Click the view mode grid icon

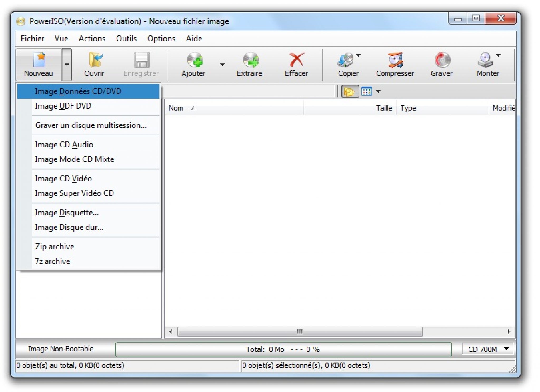(367, 92)
